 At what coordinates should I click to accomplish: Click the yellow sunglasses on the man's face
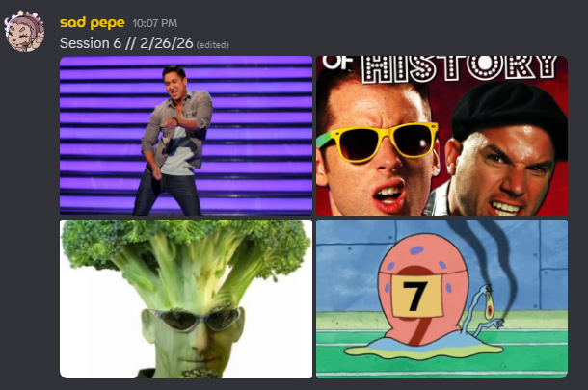coord(378,142)
